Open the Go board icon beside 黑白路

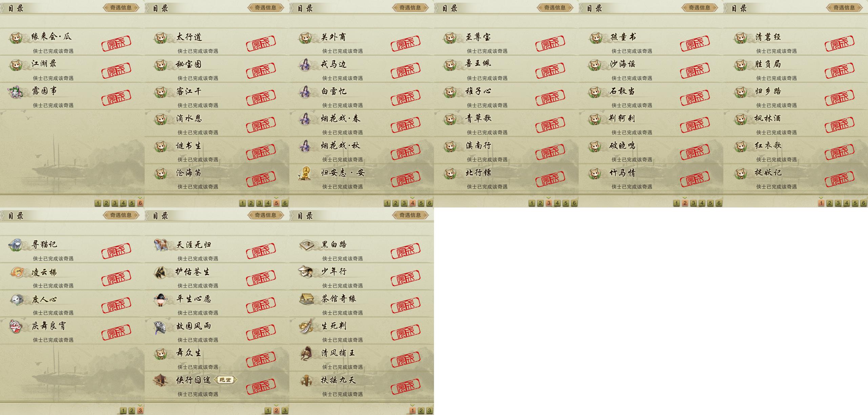coord(306,244)
